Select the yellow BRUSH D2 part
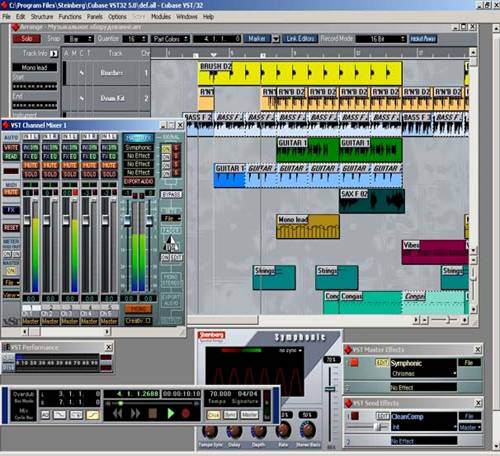 click(x=300, y=73)
